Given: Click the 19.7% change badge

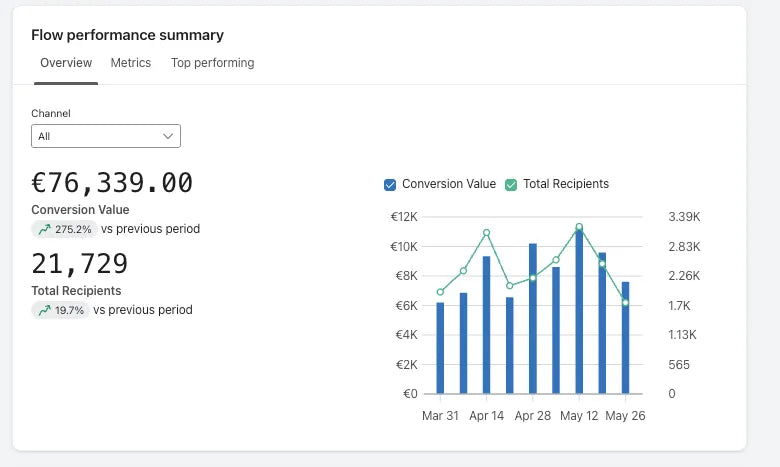Looking at the screenshot, I should [x=62, y=310].
